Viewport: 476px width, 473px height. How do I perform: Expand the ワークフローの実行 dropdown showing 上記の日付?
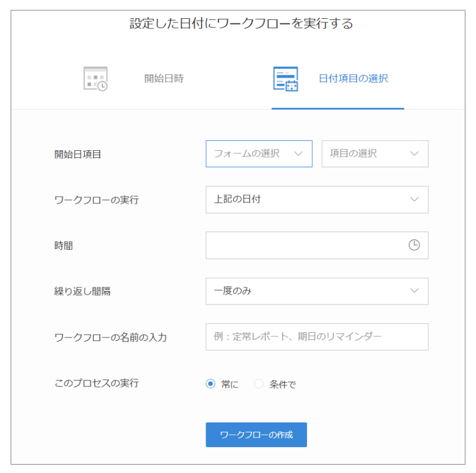(x=316, y=199)
